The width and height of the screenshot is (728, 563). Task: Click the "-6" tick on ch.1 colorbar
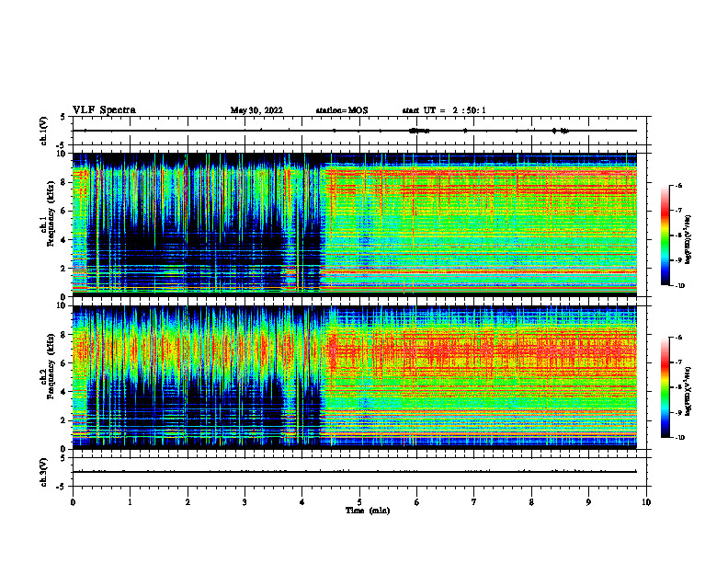pos(679,185)
